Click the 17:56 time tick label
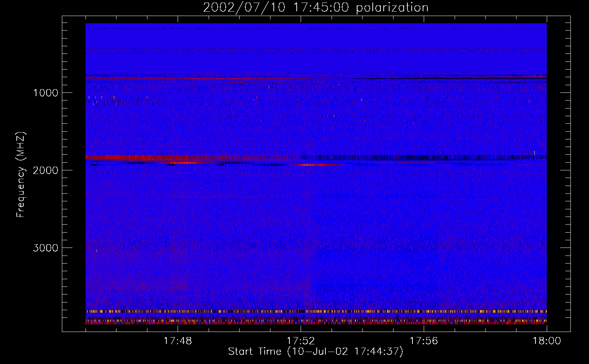 (x=424, y=341)
